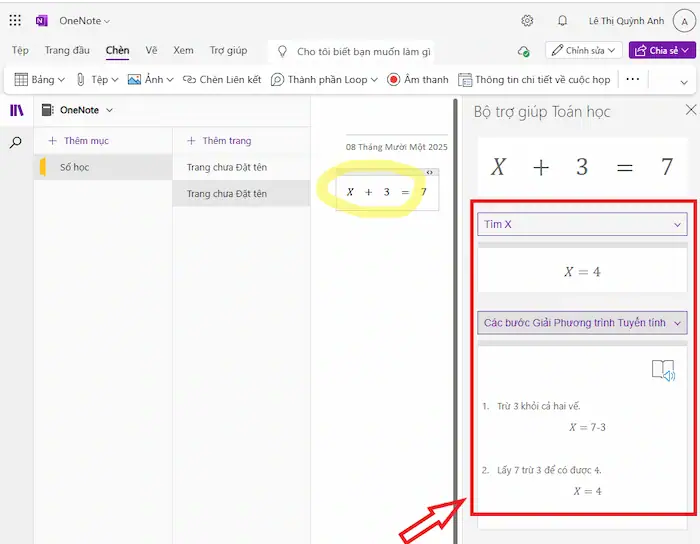Open the Chỉnh sửa mode dropdown
This screenshot has height=544, width=700.
pos(584,50)
